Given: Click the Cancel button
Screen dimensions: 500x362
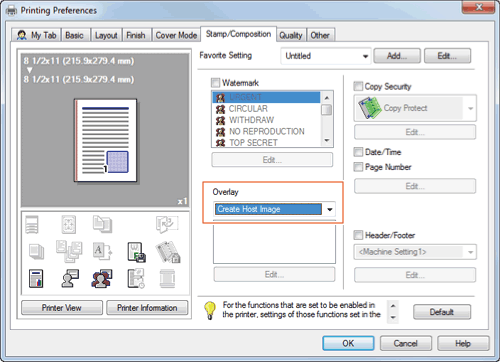Looking at the screenshot, I should 406,343.
